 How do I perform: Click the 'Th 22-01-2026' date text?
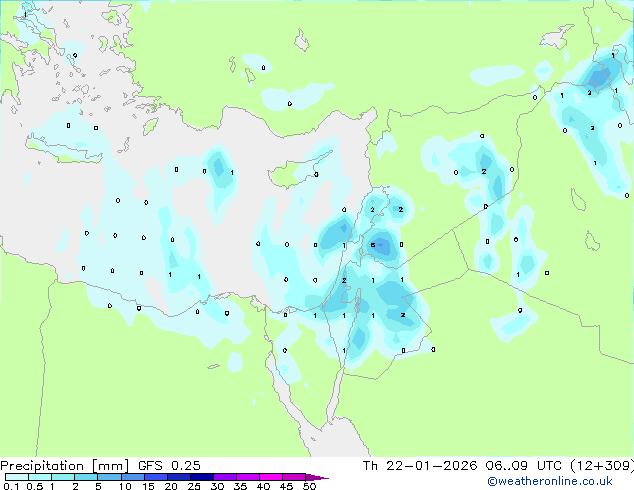tap(420, 466)
